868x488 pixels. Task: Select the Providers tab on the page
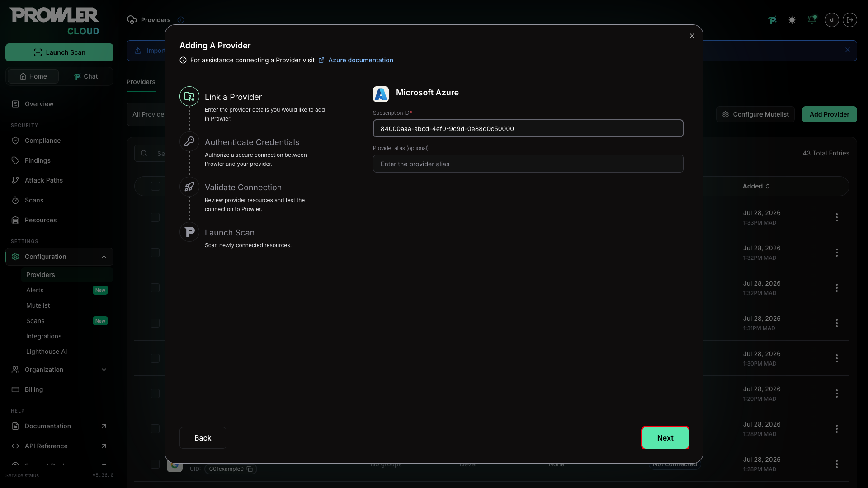click(141, 82)
